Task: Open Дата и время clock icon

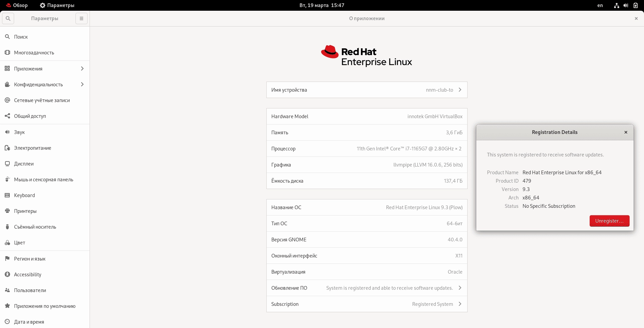Action: (7, 322)
